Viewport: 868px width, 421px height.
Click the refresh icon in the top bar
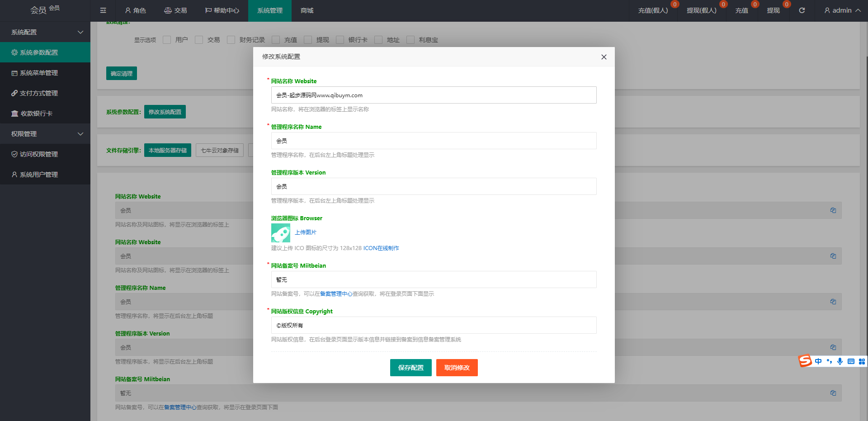[x=802, y=10]
